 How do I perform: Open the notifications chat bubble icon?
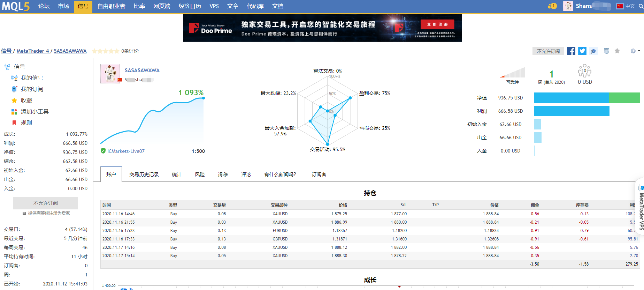tap(552, 6)
